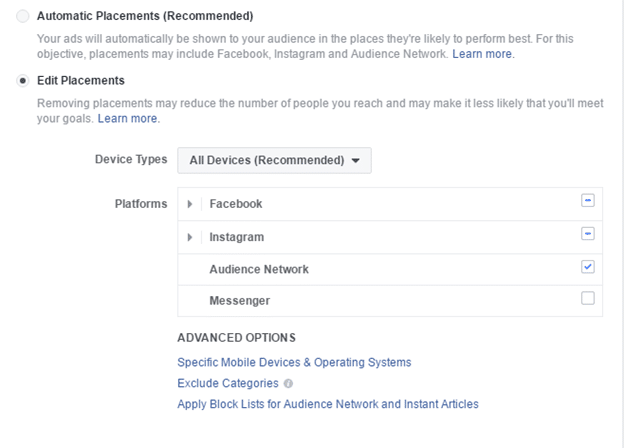624x448 pixels.
Task: Click the Audience Network row label
Action: tap(259, 270)
